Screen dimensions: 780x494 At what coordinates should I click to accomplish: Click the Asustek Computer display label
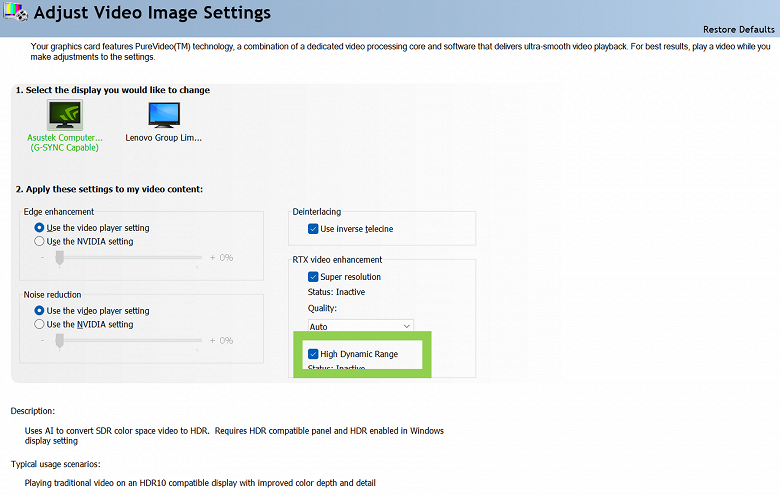pyautogui.click(x=64, y=137)
